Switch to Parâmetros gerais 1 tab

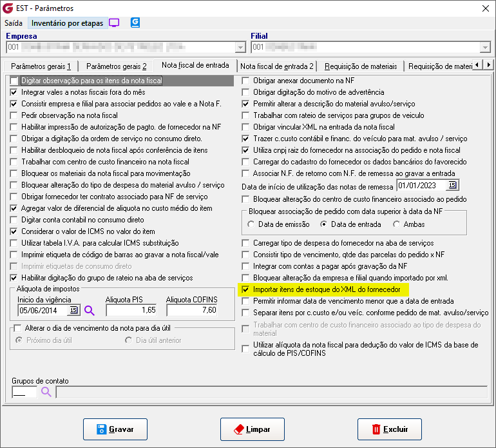click(x=41, y=66)
